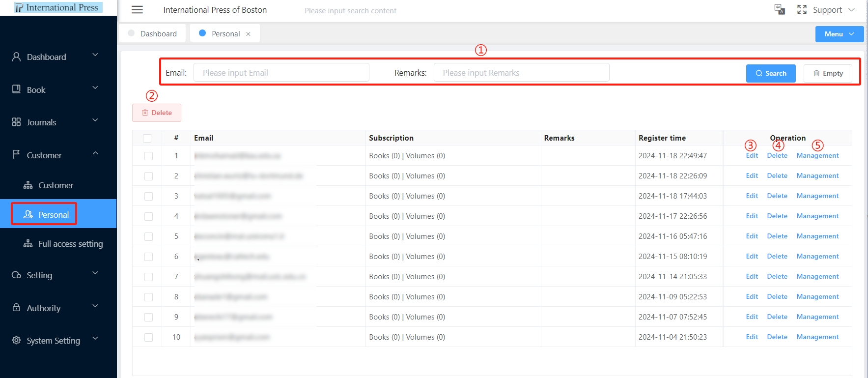Viewport: 868px width, 378px height.
Task: Click Edit link in row 5
Action: (752, 236)
